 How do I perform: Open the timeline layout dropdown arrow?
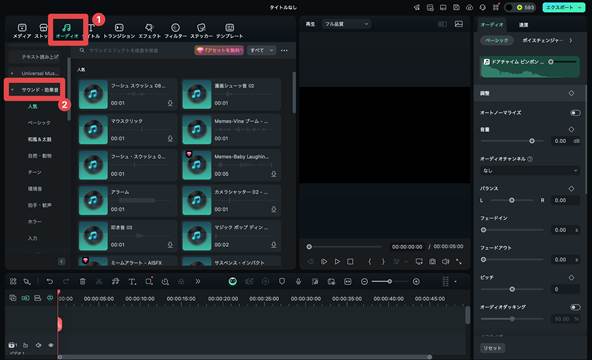click(x=455, y=282)
